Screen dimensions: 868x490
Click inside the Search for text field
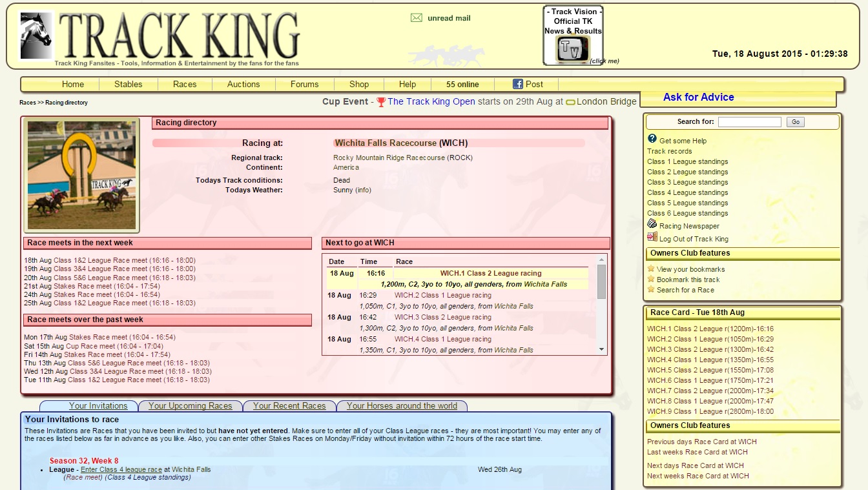point(749,121)
